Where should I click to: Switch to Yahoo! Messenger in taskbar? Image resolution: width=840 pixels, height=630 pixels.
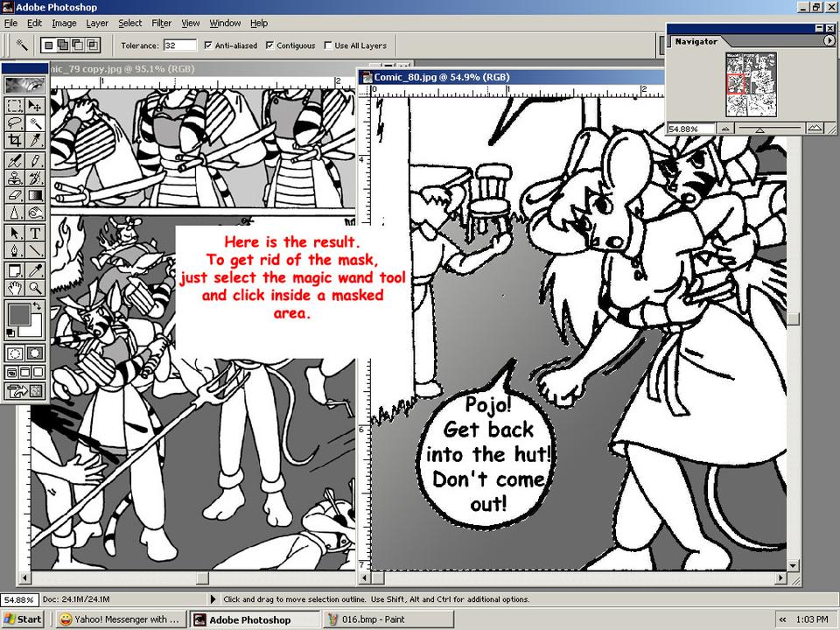pos(121,619)
